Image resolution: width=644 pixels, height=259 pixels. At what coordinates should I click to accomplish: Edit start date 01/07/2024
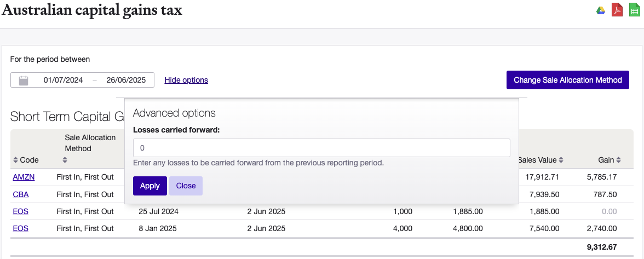click(x=63, y=80)
